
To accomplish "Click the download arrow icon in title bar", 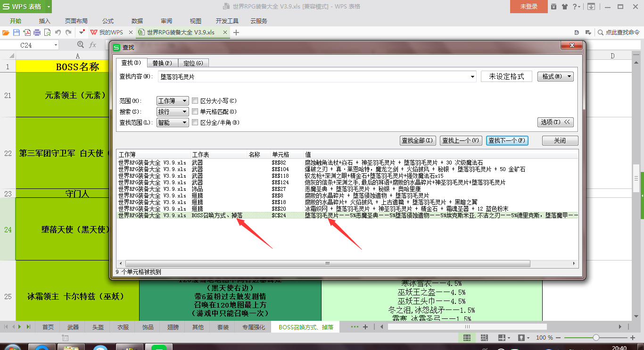I will [591, 7].
